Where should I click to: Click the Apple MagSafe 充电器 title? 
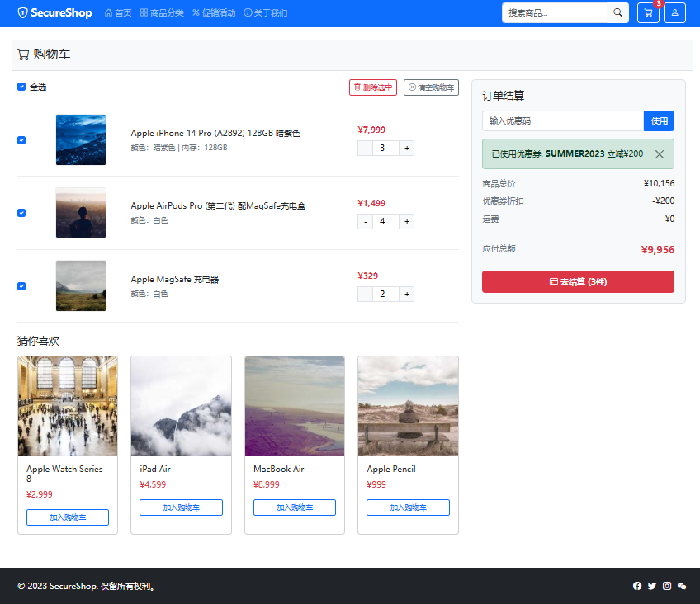tap(174, 279)
